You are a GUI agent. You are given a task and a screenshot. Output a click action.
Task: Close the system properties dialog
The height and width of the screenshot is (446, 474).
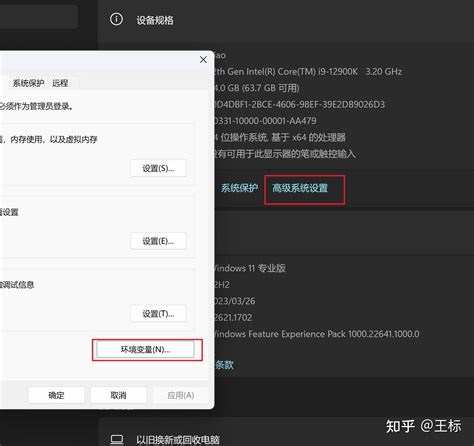coord(203,60)
